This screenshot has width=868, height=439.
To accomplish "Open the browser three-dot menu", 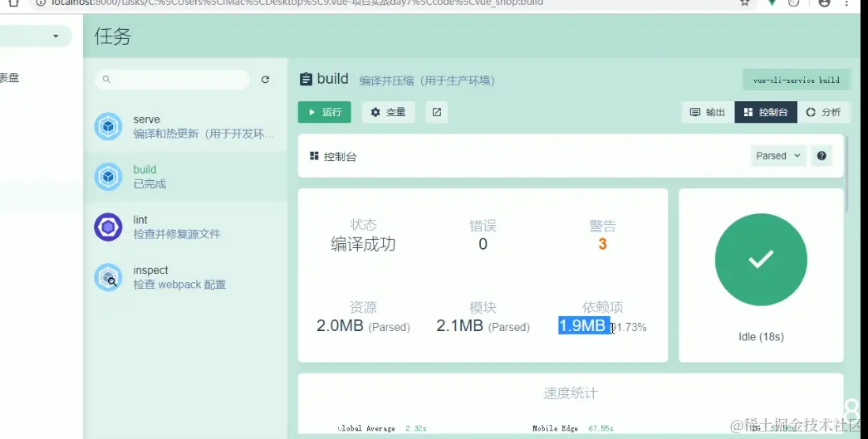I will coord(847,2).
